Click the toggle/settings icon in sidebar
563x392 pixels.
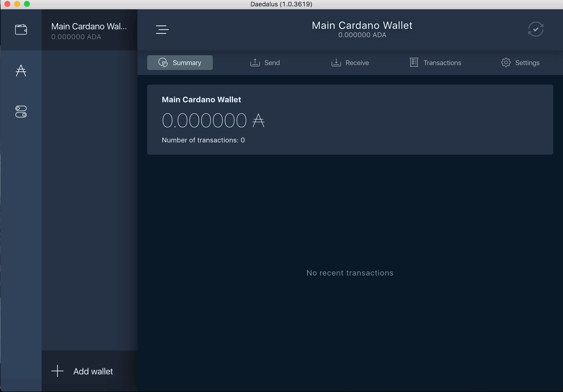click(21, 112)
